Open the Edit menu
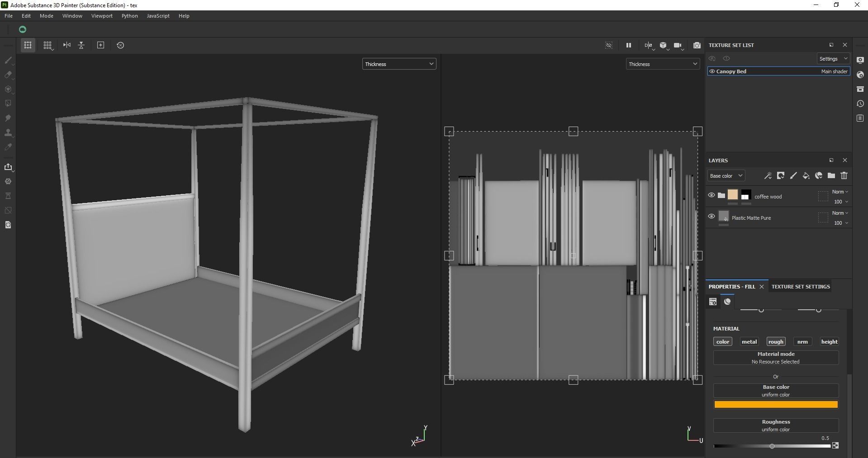The height and width of the screenshot is (458, 868). (x=26, y=16)
